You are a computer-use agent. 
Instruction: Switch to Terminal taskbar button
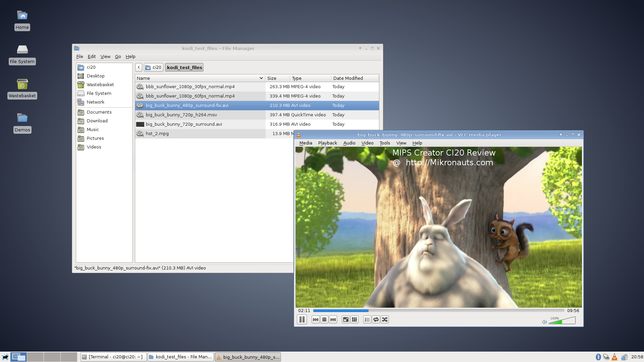click(x=113, y=357)
